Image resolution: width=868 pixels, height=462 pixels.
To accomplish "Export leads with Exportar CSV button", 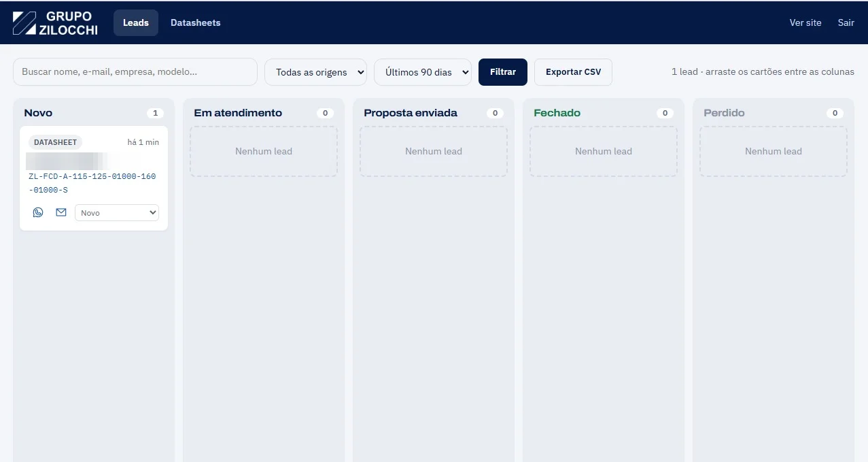I will (x=574, y=72).
